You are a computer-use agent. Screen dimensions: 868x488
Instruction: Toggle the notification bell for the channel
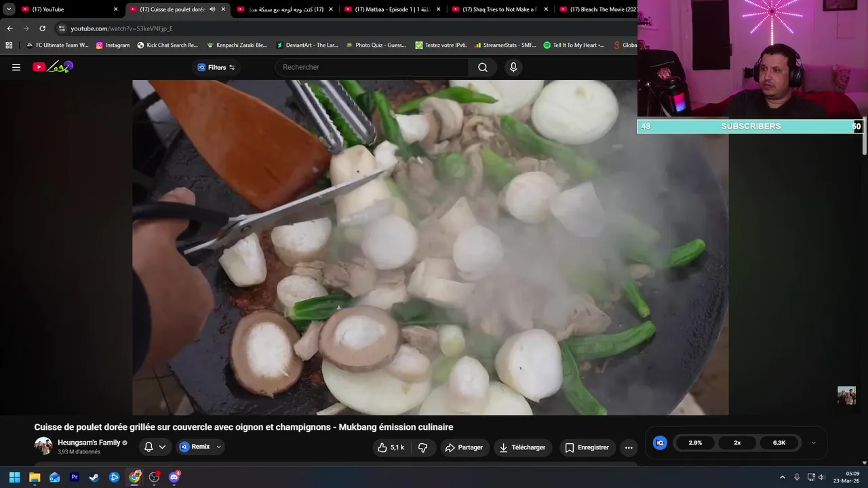click(149, 447)
